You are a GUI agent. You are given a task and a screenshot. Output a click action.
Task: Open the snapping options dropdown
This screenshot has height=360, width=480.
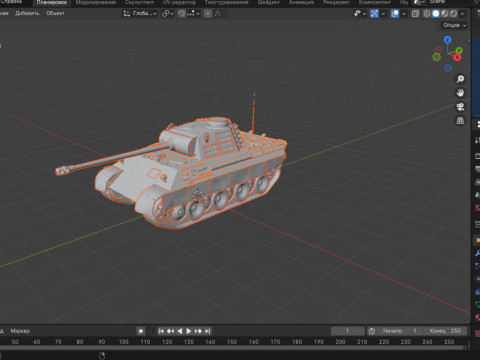click(x=193, y=13)
